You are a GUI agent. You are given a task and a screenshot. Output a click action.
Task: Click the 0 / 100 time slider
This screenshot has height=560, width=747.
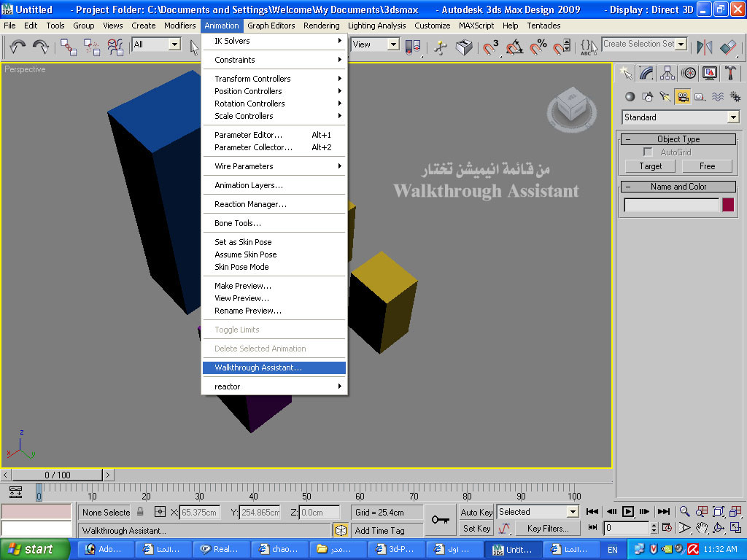click(x=57, y=475)
